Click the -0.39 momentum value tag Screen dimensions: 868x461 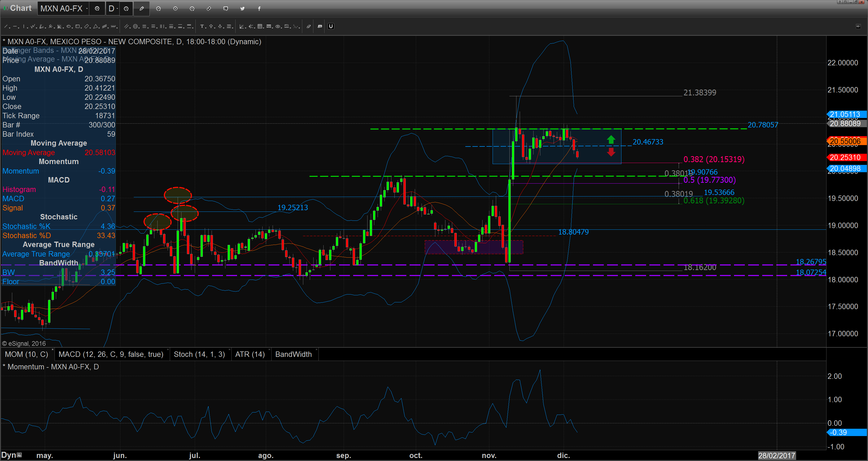[x=847, y=432]
